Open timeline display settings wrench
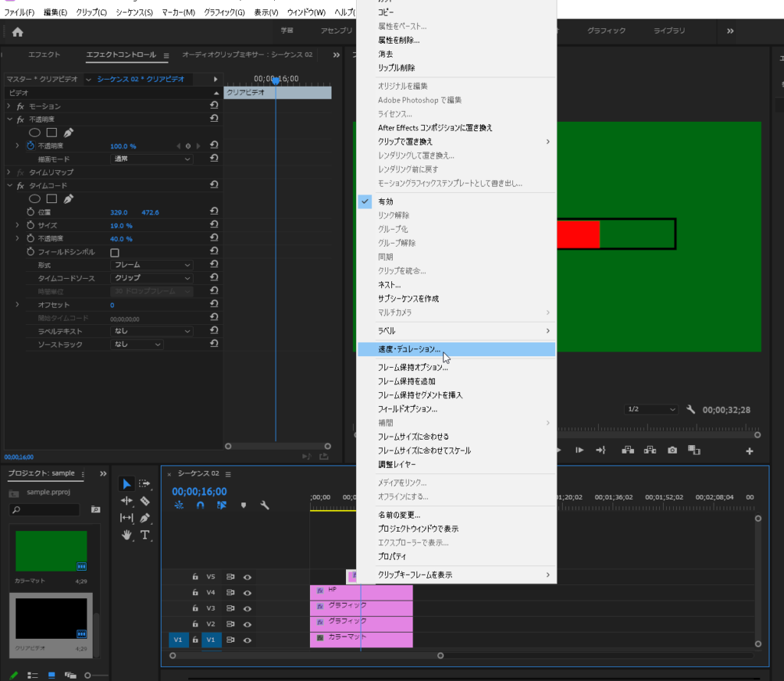The height and width of the screenshot is (681, 784). [x=265, y=506]
